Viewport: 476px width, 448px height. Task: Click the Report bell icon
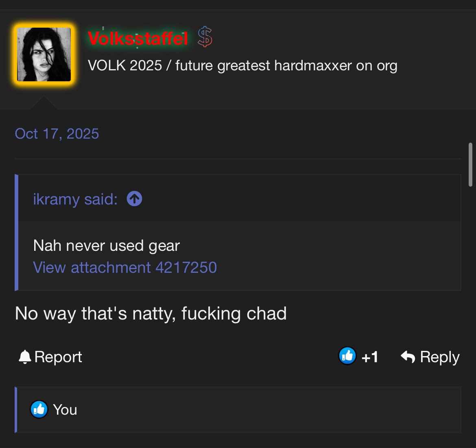[x=25, y=357]
